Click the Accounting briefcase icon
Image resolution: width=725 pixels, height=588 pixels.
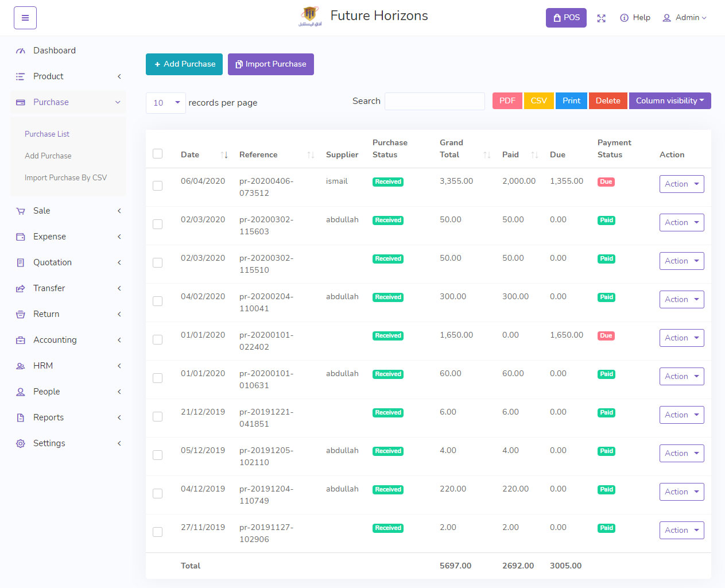21,341
